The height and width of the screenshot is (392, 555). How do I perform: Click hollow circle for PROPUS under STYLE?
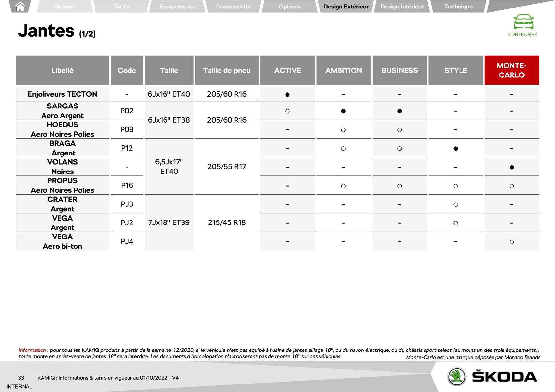(x=456, y=186)
